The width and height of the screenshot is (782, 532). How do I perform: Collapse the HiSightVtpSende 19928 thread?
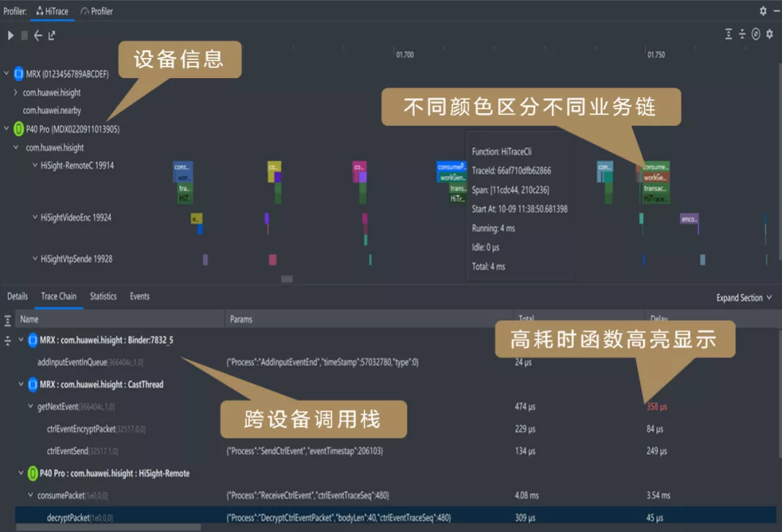pyautogui.click(x=35, y=258)
